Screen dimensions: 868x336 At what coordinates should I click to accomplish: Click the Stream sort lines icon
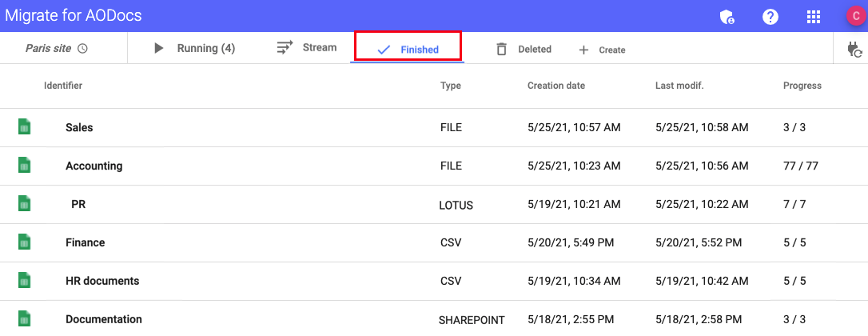(x=285, y=47)
